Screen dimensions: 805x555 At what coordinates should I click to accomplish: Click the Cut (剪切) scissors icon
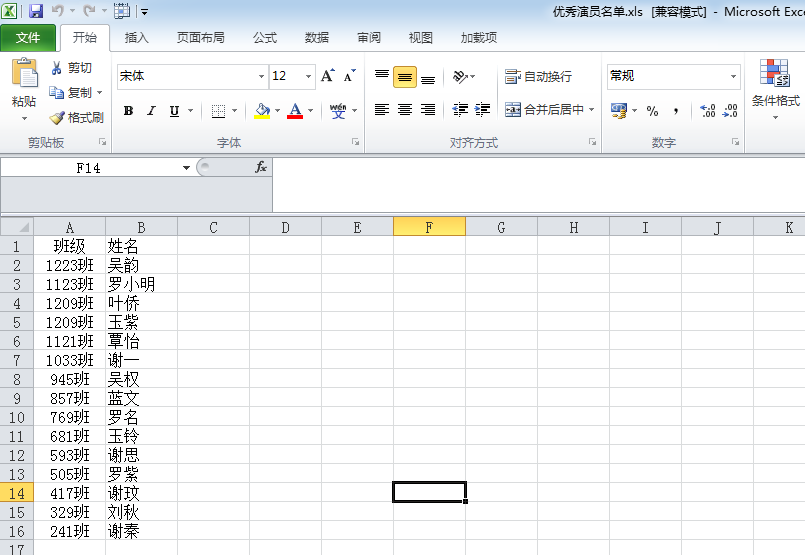tap(56, 68)
